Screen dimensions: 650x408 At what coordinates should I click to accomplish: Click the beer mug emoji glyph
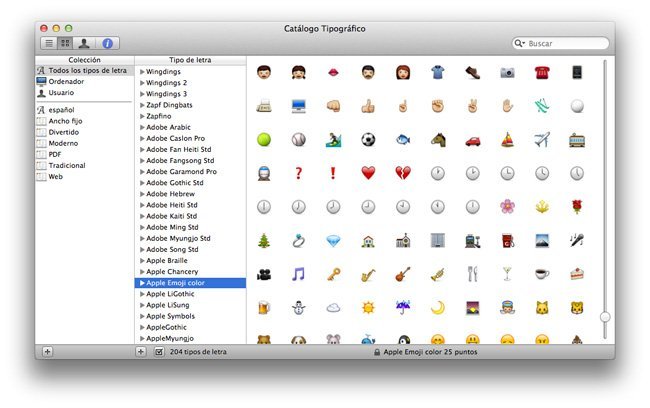[264, 308]
